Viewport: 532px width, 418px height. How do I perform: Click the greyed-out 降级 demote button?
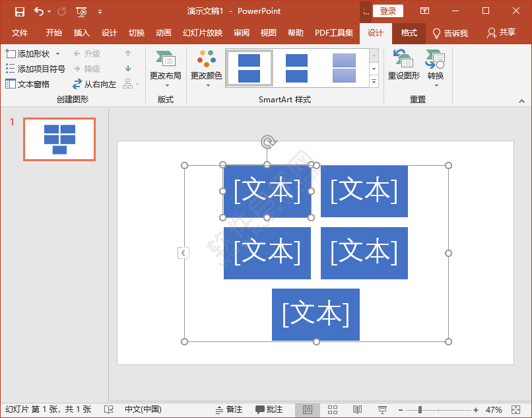[87, 69]
